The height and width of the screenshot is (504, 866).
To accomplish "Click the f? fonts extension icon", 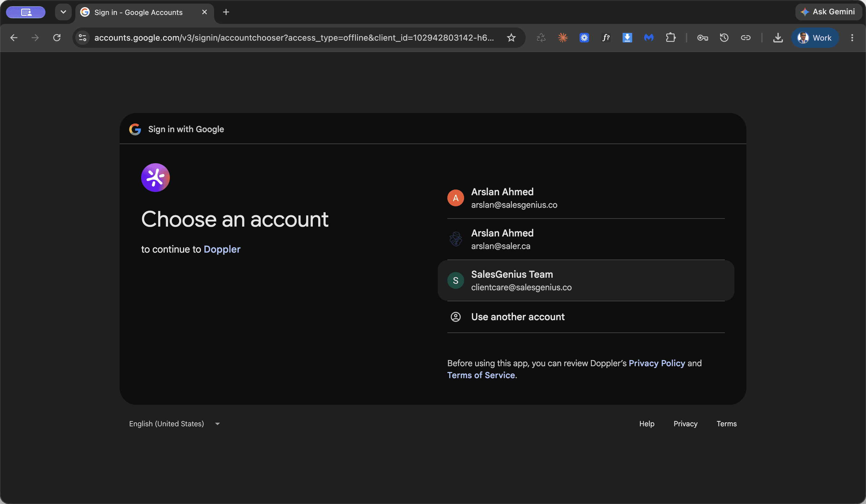I will pyautogui.click(x=606, y=38).
